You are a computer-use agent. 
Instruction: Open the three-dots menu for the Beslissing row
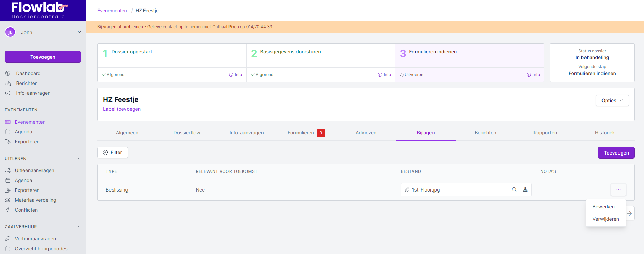coord(618,189)
